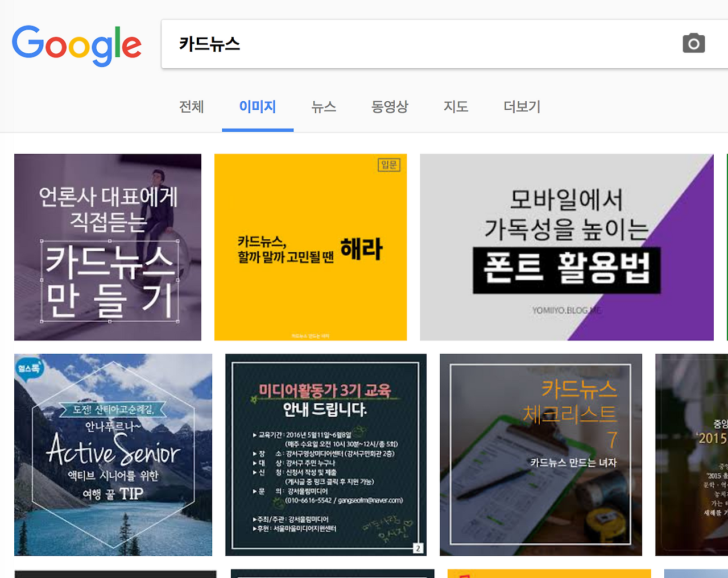This screenshot has width=728, height=578.
Task: Click the camera icon to search by image
Action: (x=693, y=43)
